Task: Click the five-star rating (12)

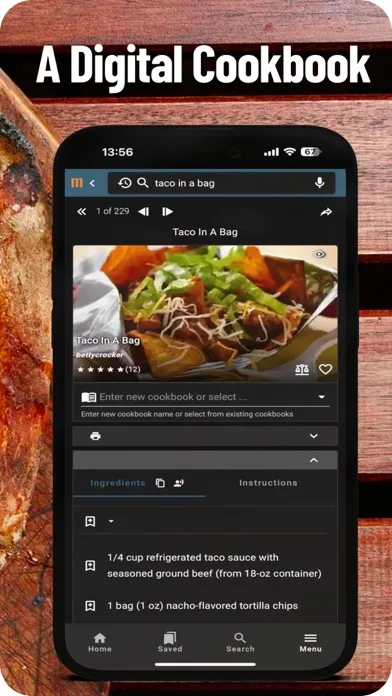Action: (x=109, y=369)
